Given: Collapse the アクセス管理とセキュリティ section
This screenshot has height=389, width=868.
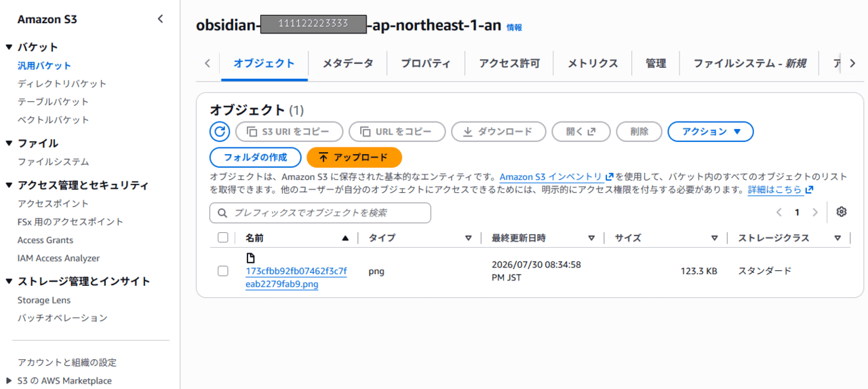Looking at the screenshot, I should tap(9, 185).
